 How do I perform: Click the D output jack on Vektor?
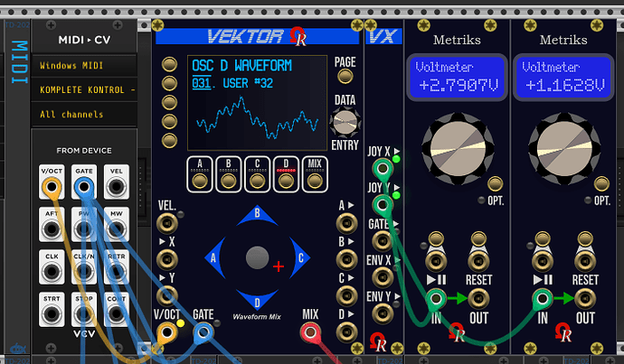coord(346,332)
